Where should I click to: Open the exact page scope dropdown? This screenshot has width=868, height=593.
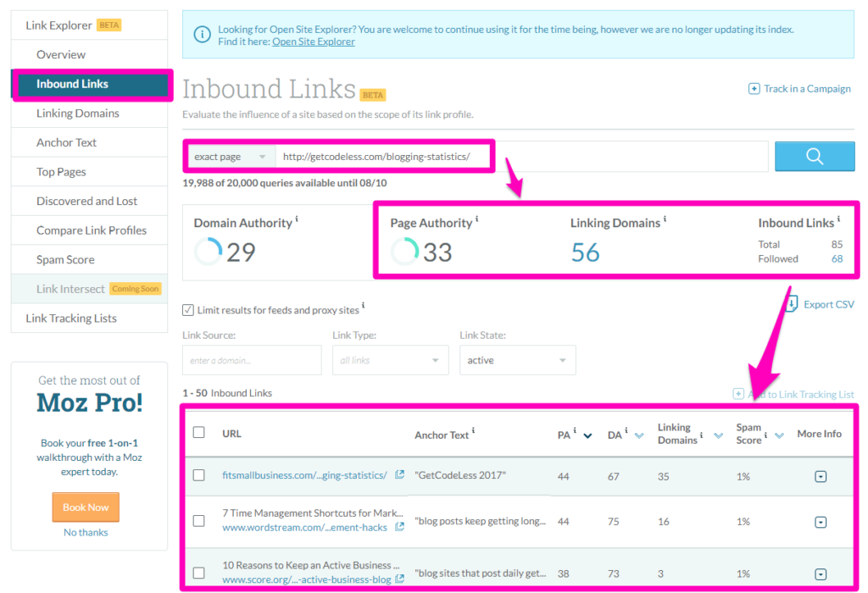point(231,157)
